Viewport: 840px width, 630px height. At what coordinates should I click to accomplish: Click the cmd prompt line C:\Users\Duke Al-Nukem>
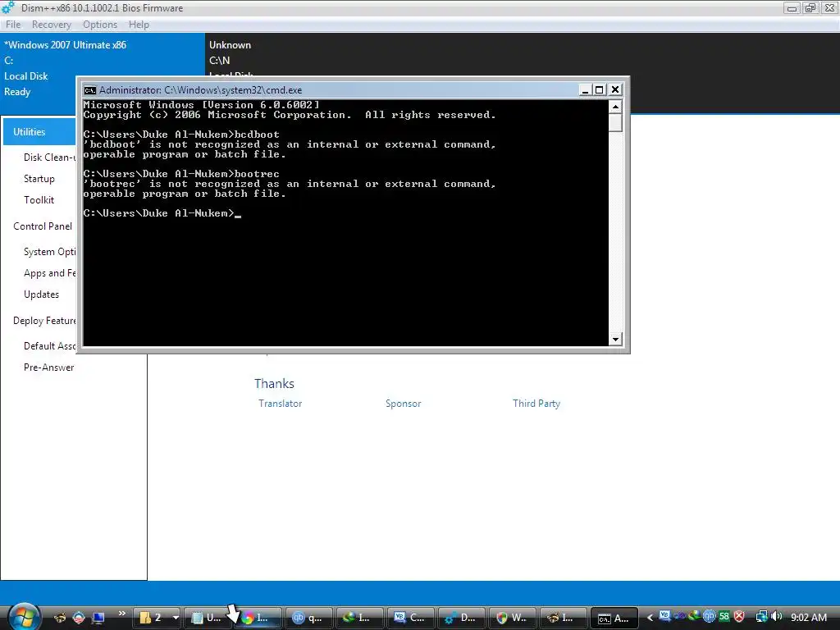coord(158,213)
